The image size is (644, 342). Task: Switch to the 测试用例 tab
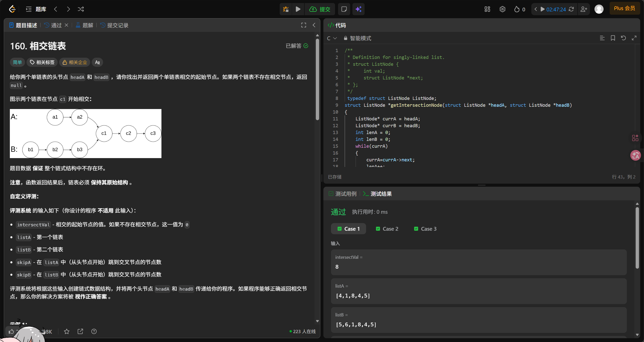[x=343, y=194]
